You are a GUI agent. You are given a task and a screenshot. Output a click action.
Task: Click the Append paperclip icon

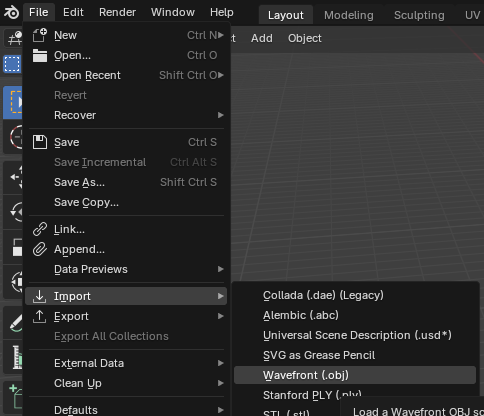coord(40,249)
